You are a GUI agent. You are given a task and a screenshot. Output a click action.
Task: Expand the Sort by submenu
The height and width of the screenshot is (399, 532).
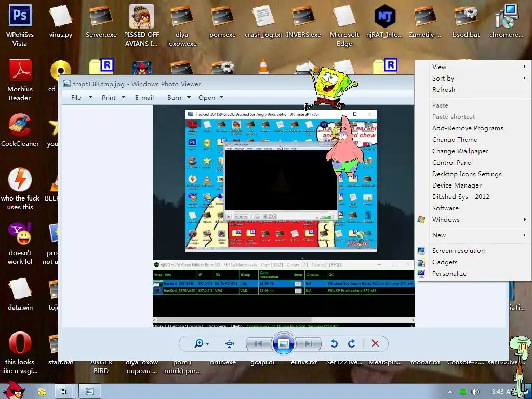[473, 78]
